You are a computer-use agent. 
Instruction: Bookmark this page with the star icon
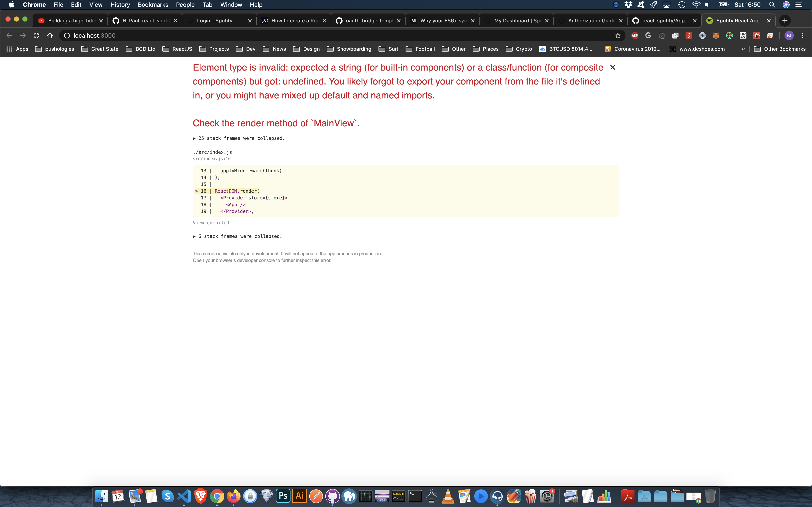[x=617, y=35]
